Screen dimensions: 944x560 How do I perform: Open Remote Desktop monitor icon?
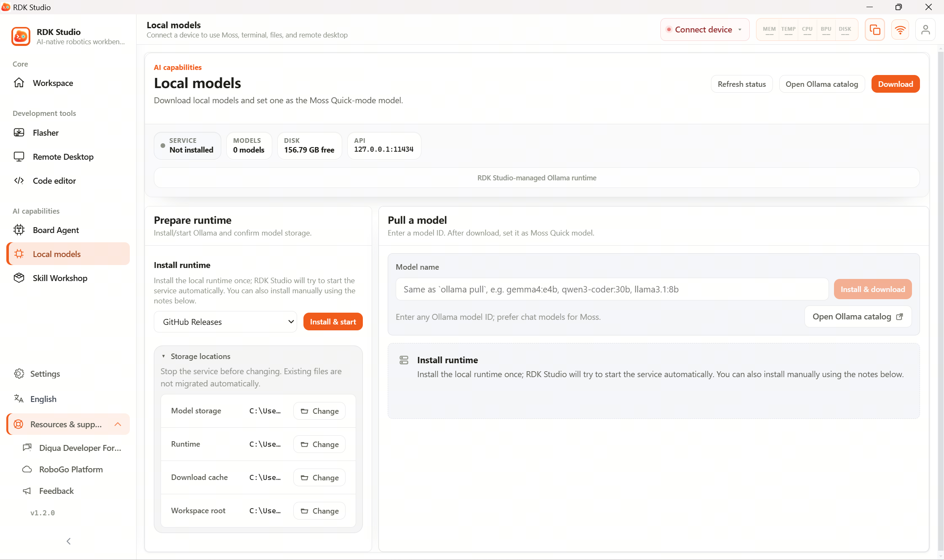coord(19,157)
